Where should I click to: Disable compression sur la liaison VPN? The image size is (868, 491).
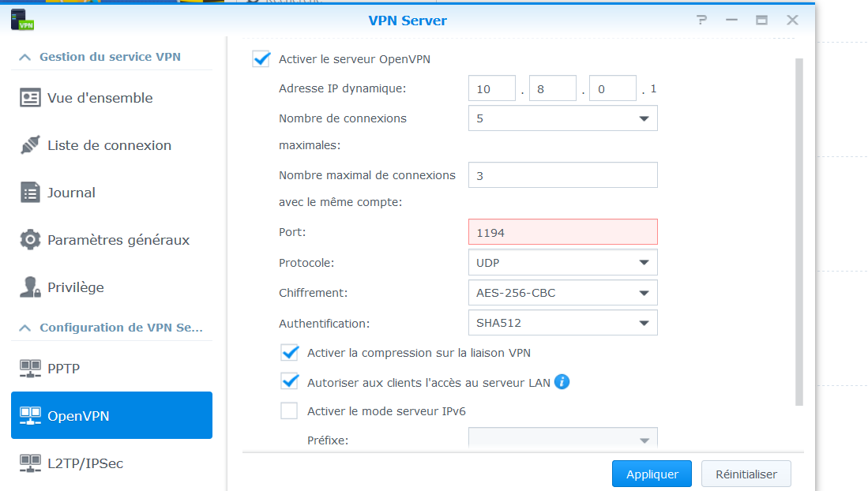[x=290, y=352]
